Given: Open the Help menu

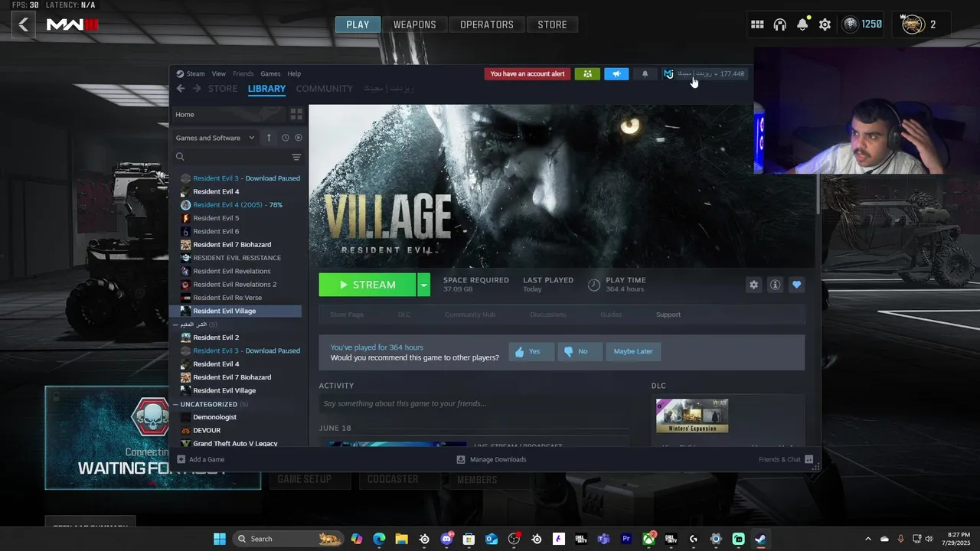Looking at the screenshot, I should [294, 74].
